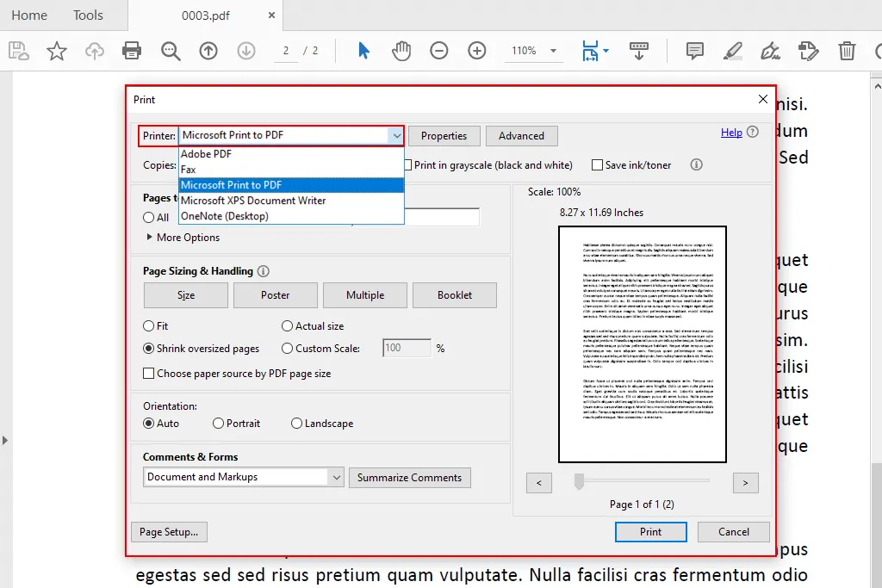Viewport: 882px width, 588px height.
Task: Click the Properties button
Action: click(x=444, y=135)
